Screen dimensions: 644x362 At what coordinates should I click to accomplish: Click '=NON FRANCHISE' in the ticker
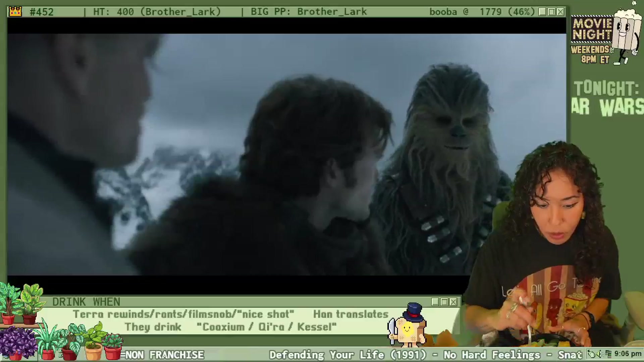pos(162,355)
